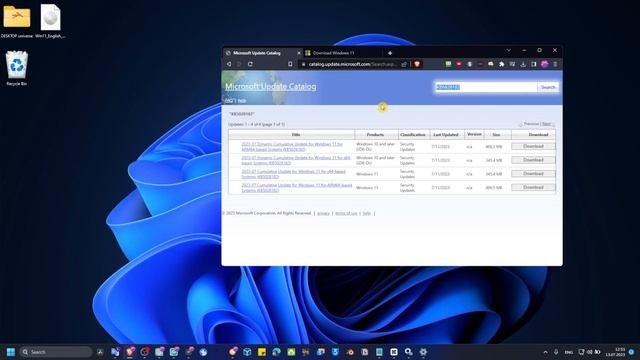Select the DESKTOP universe folder on desktop
Viewport: 640px width, 360px height.
(x=17, y=22)
